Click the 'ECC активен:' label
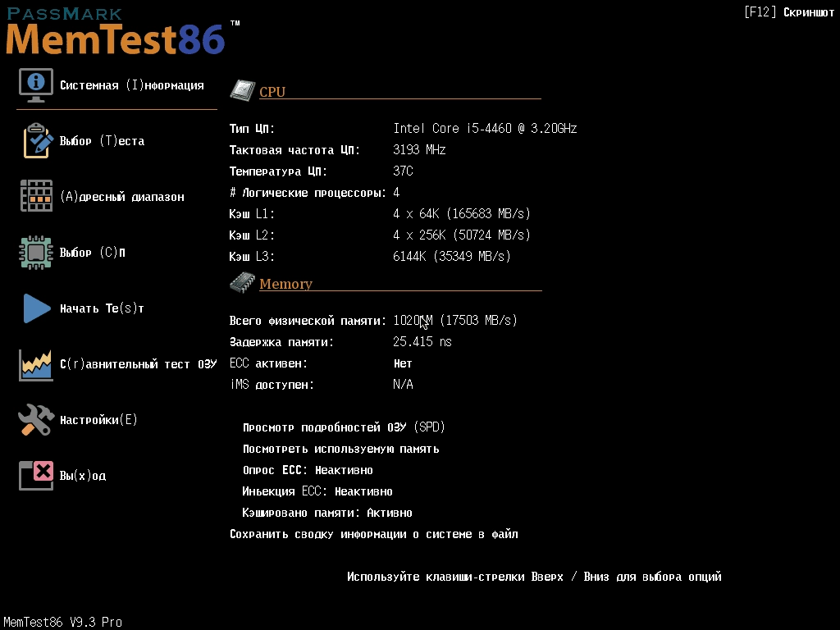 (x=268, y=363)
